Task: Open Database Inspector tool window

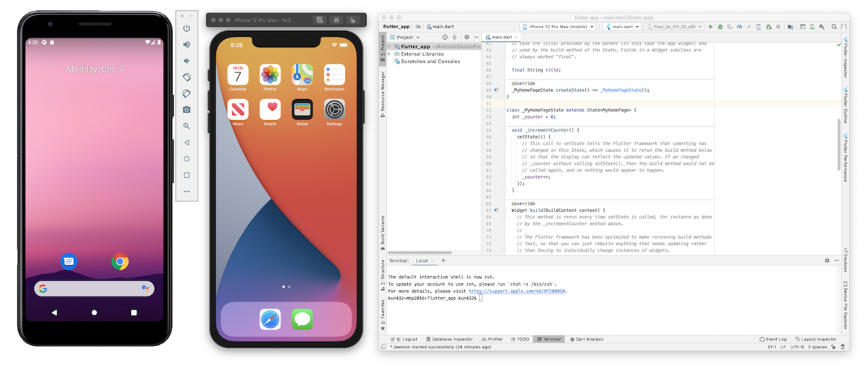Action: click(449, 339)
